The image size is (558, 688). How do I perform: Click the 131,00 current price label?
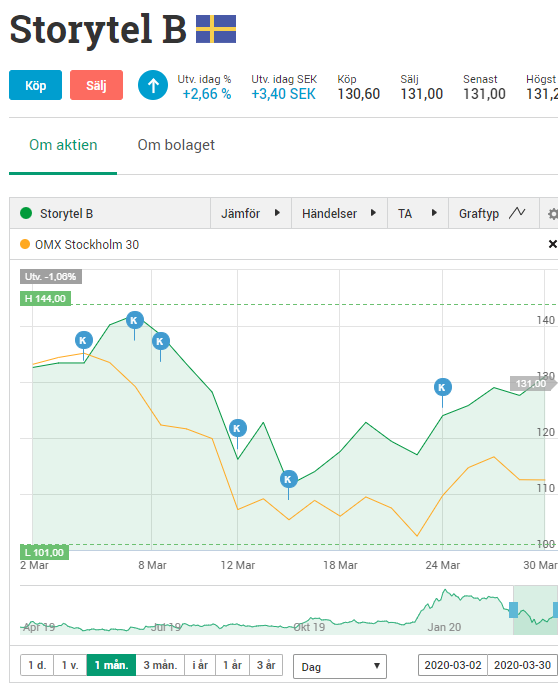pos(533,383)
